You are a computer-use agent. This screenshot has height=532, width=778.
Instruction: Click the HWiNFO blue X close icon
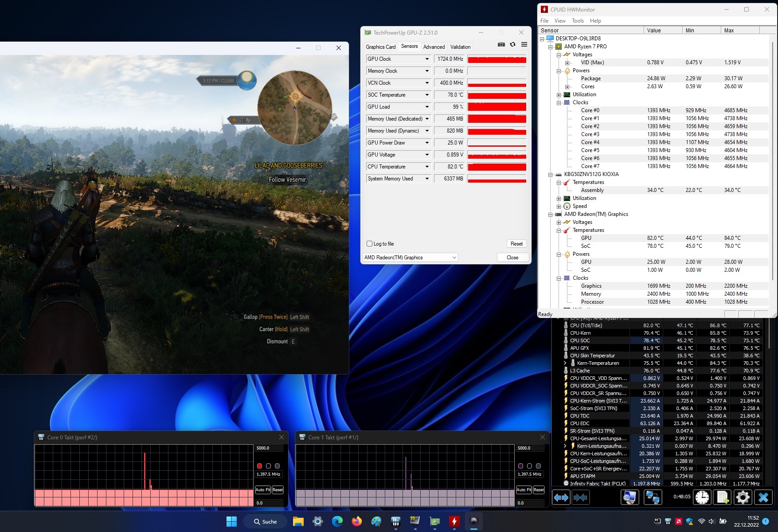click(763, 497)
